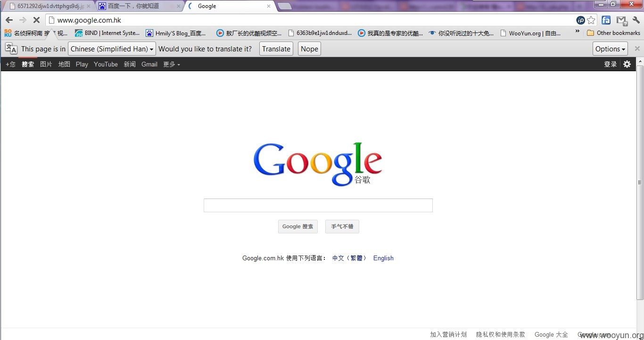Open the Gmail checker extension icon

coord(622,20)
